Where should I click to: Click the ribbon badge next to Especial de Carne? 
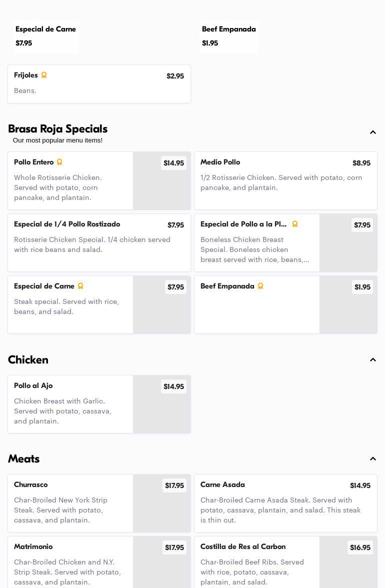pos(80,286)
